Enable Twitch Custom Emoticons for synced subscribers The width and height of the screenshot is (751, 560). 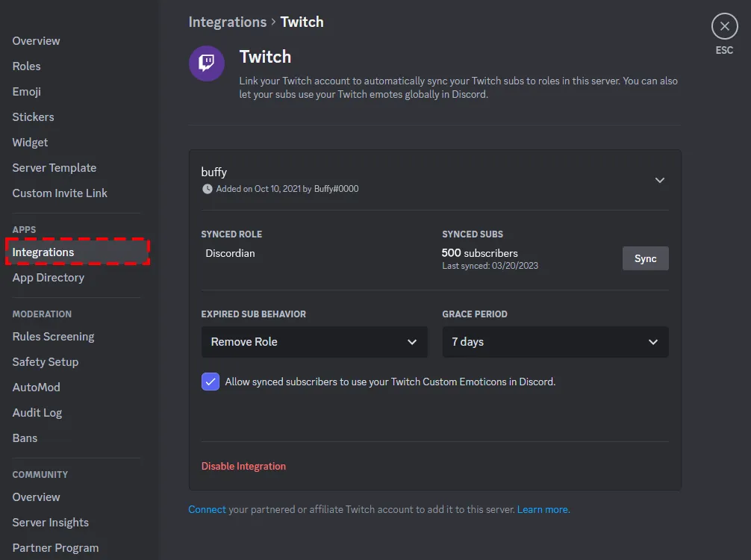tap(210, 382)
